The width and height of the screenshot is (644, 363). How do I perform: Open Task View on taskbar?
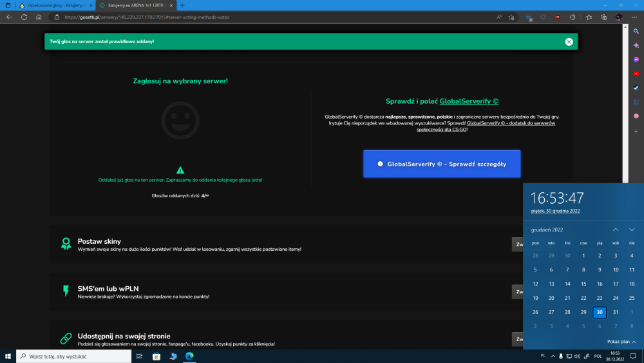(139, 356)
